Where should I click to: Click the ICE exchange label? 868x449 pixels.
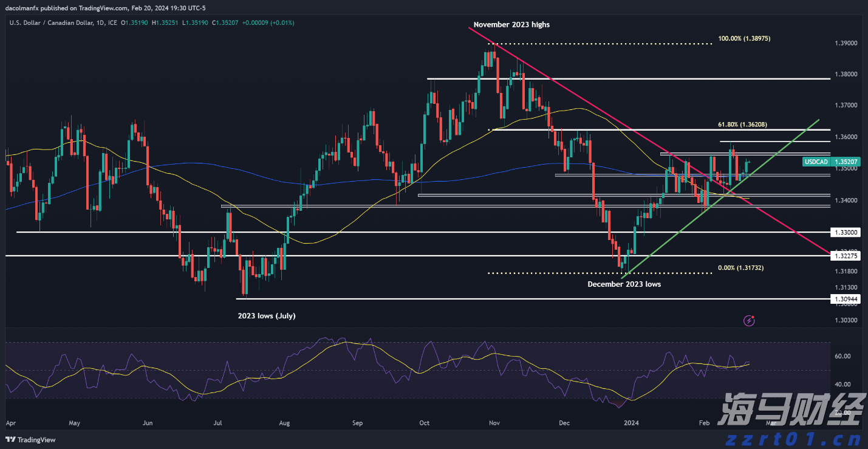(112, 22)
